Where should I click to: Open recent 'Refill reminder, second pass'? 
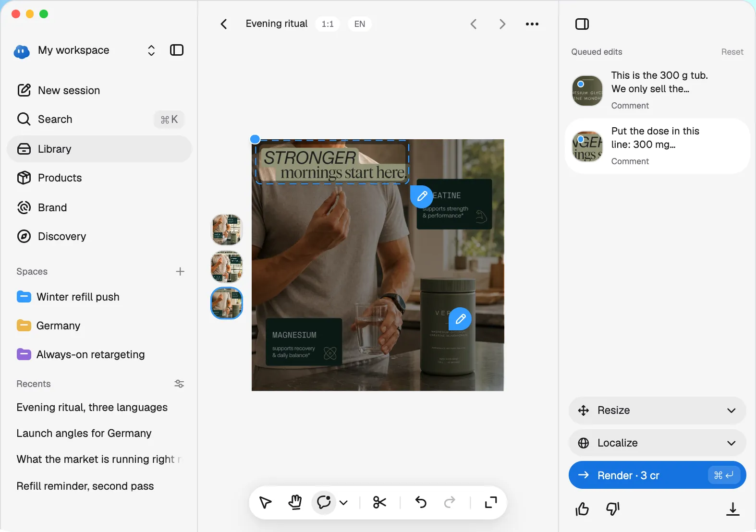(x=85, y=486)
